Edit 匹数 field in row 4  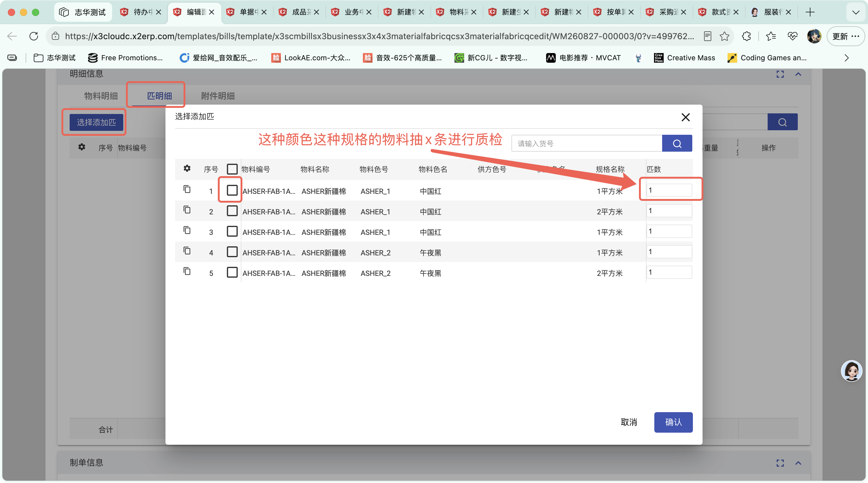coord(669,252)
